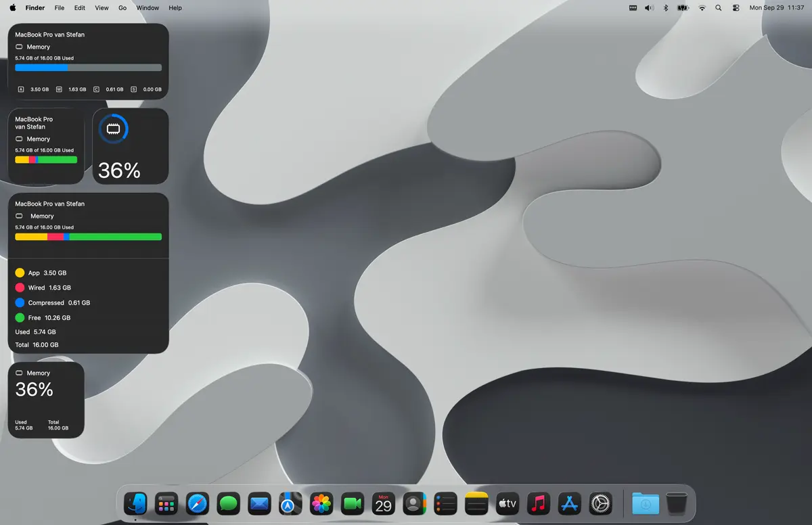Launch FaceTime from the Dock
Viewport: 812px width, 525px height.
click(x=352, y=503)
